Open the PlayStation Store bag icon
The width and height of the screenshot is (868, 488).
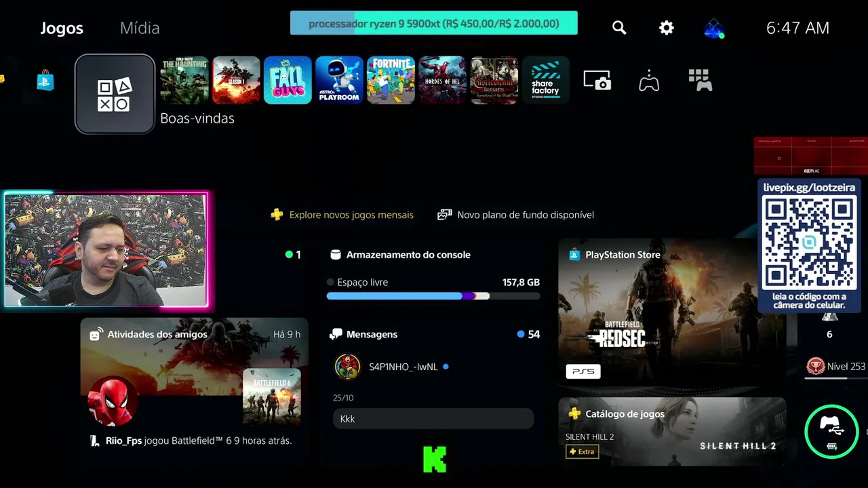[45, 81]
